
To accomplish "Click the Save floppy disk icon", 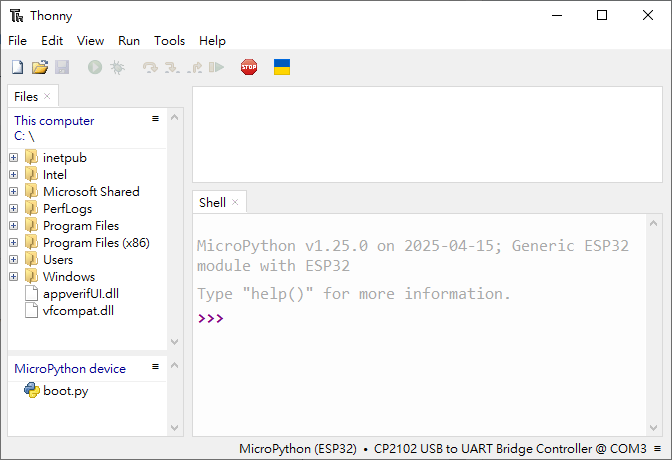I will click(x=62, y=67).
